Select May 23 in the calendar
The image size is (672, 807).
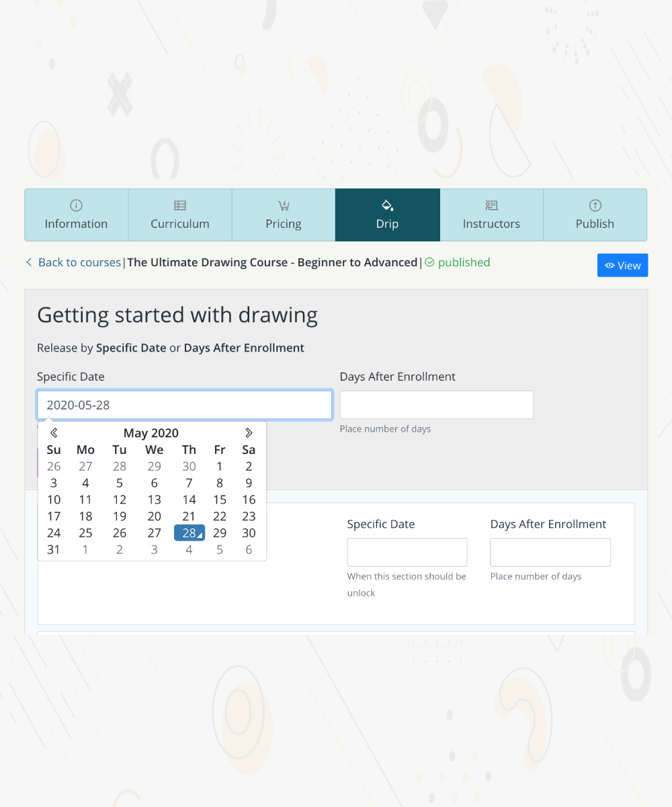point(249,516)
